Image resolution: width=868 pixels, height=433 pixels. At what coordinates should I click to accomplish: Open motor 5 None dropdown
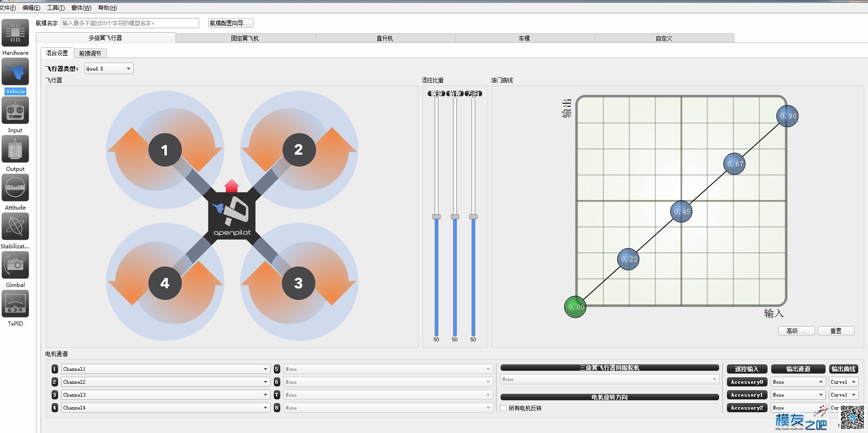click(x=388, y=369)
